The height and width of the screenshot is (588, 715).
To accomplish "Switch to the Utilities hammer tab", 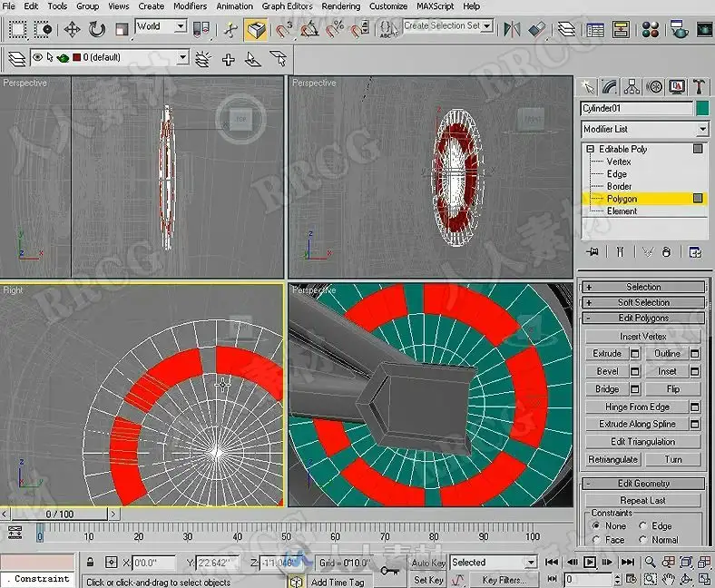I will click(699, 87).
